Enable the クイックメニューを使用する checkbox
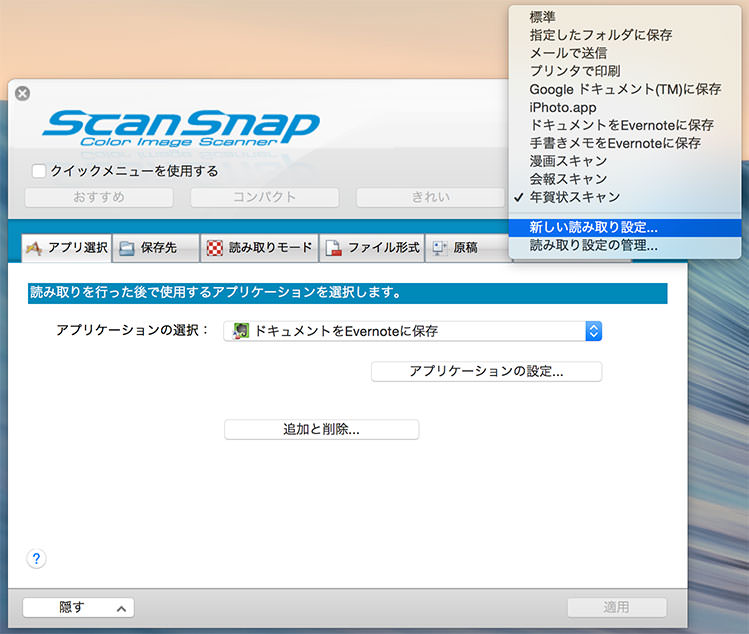Screen dimensions: 749x634 click(39, 171)
